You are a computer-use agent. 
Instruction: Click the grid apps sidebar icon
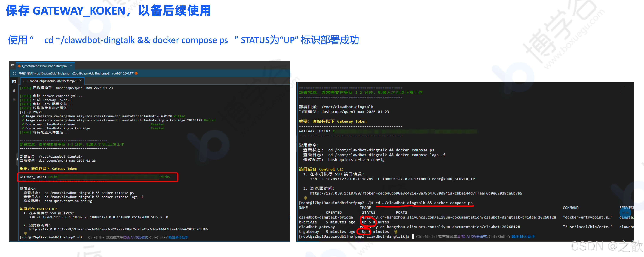[14, 100]
